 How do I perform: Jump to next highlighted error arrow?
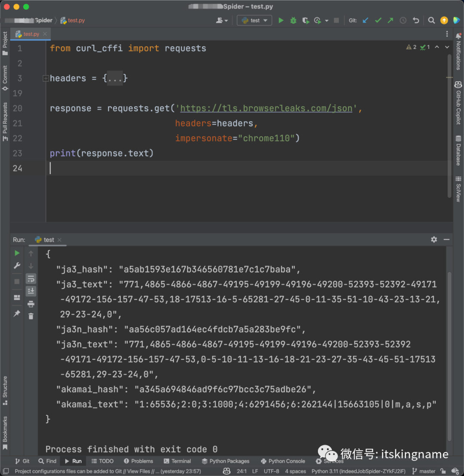tap(447, 47)
